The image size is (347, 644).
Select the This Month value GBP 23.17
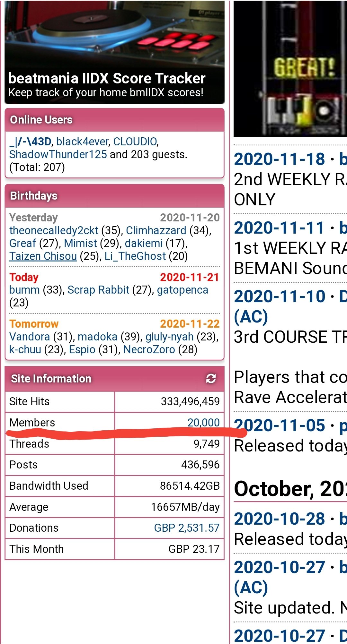[194, 549]
